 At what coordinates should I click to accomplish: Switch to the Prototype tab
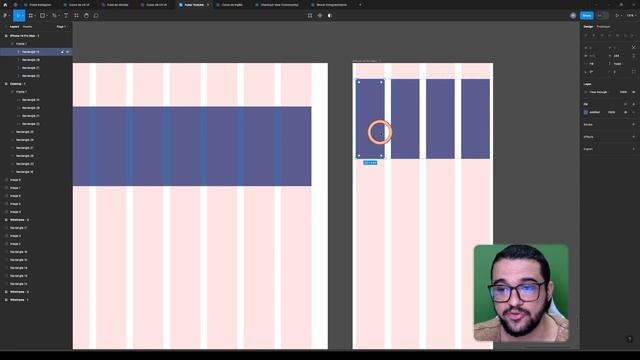(x=603, y=27)
